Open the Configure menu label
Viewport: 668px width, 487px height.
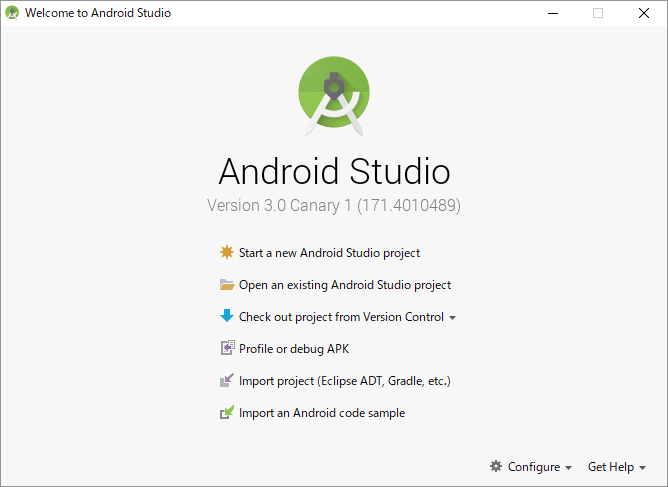(533, 467)
